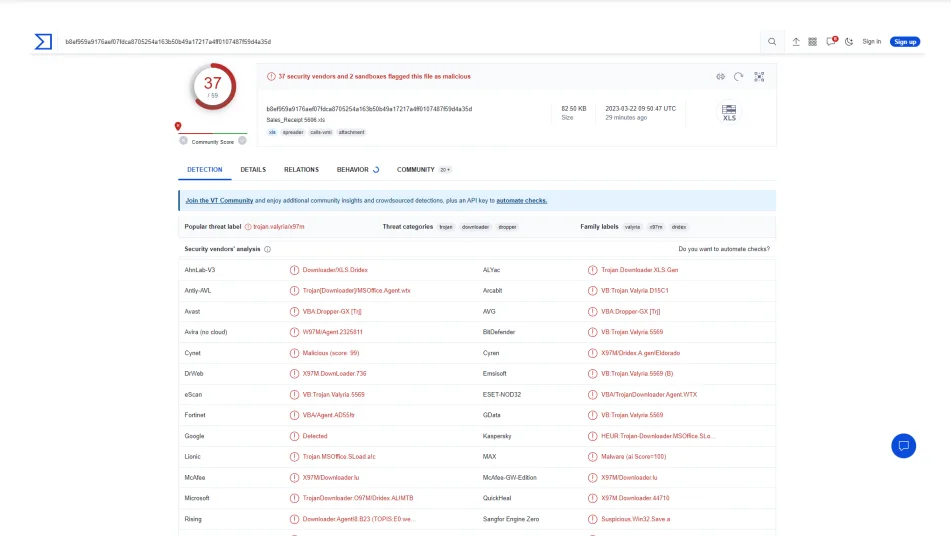Downvote with the left community score icon
This screenshot has height=536, width=951.
[183, 141]
